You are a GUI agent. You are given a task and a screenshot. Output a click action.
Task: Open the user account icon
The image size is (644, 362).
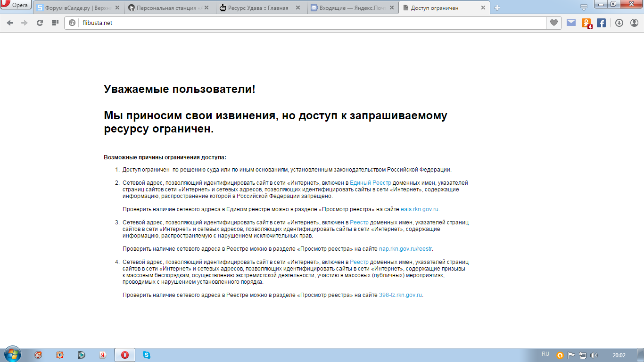pyautogui.click(x=634, y=23)
